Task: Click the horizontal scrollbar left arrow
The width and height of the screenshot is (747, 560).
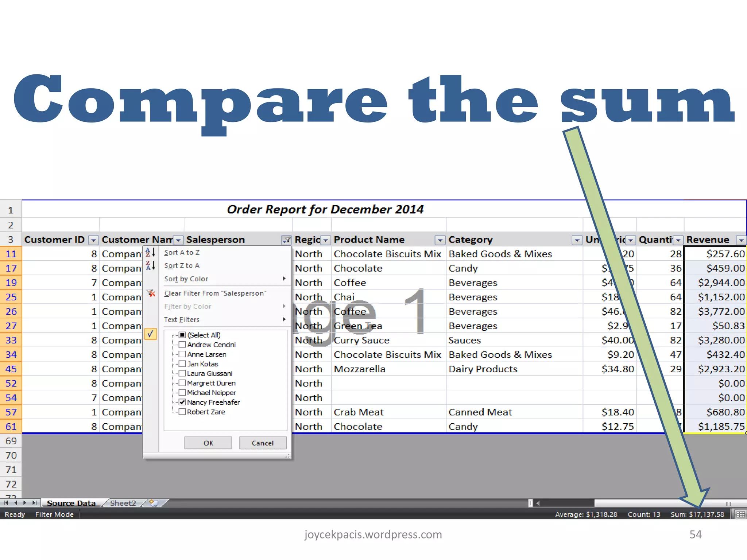Action: [x=538, y=503]
